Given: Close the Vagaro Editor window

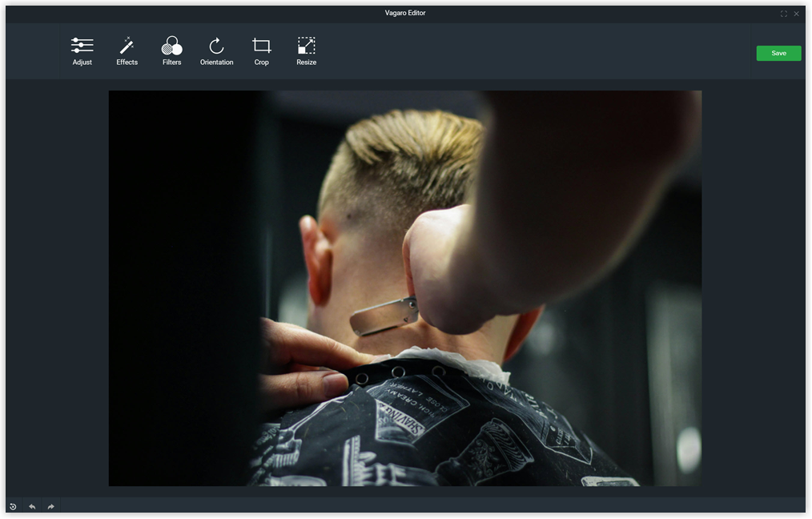Looking at the screenshot, I should point(797,14).
